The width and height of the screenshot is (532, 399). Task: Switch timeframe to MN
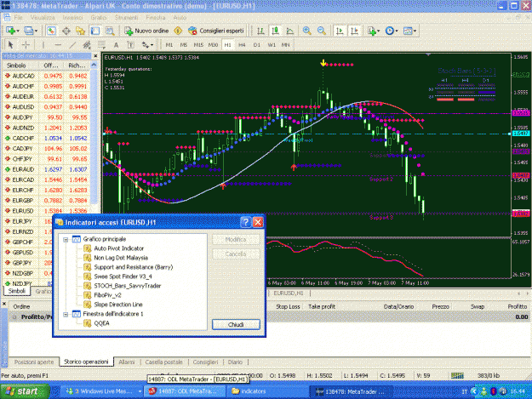point(286,45)
